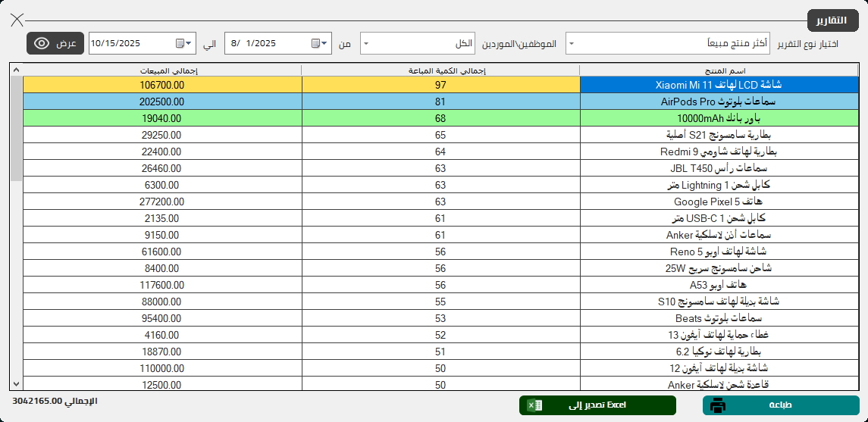Click the eye icon on the عرض button
Viewport: 868px width, 422px height.
point(42,43)
